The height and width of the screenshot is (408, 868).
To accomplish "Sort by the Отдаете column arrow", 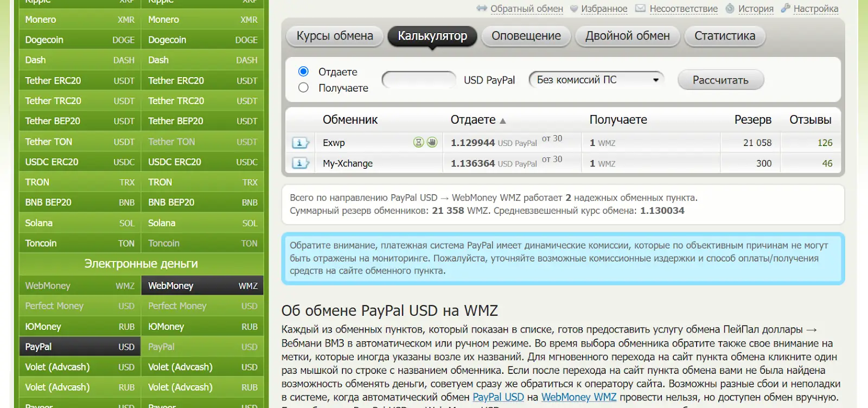I will click(x=502, y=120).
